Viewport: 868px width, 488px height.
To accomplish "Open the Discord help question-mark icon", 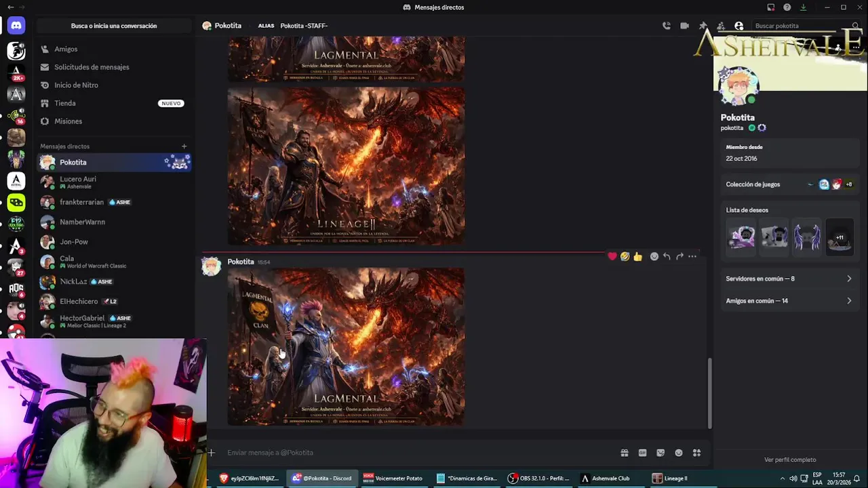I will click(787, 7).
